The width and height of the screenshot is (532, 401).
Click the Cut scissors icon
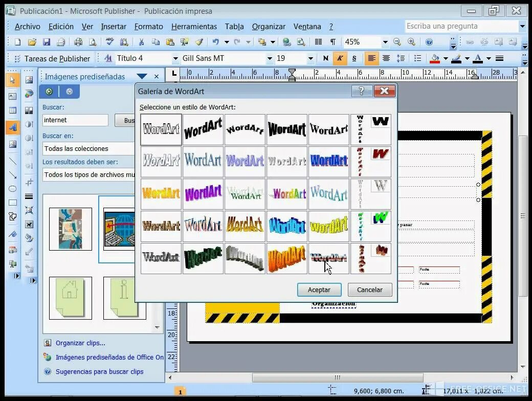coord(141,42)
